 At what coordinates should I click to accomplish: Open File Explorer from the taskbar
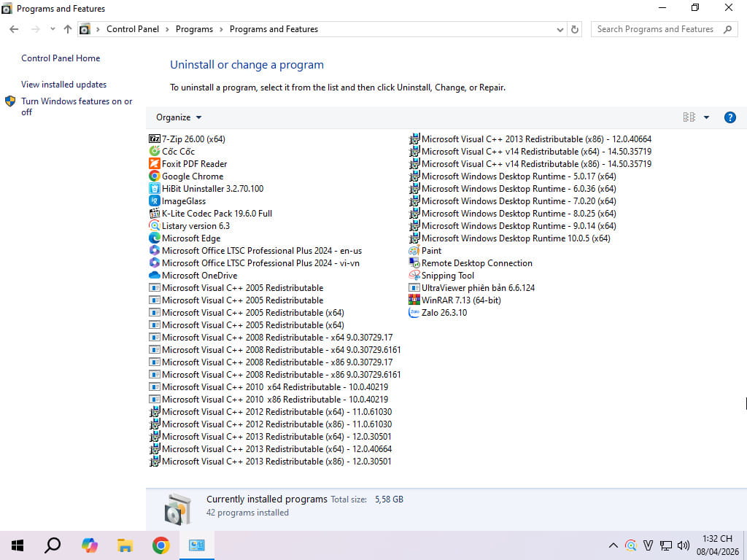[125, 545]
